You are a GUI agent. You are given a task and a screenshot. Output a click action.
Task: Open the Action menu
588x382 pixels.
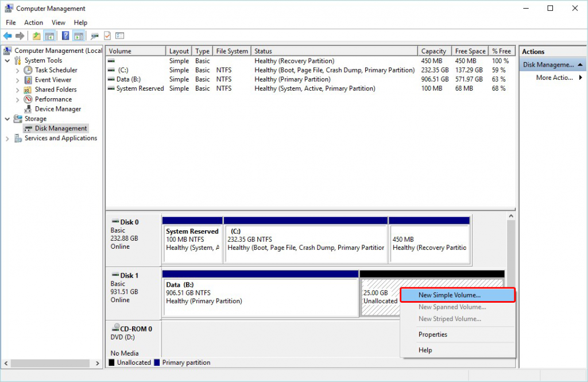(33, 22)
